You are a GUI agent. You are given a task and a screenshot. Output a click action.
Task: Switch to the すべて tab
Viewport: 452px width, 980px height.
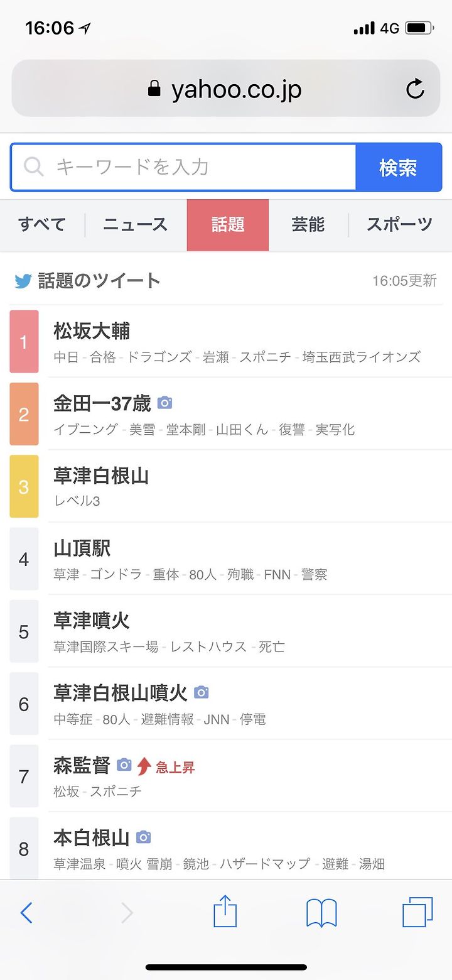(x=42, y=225)
